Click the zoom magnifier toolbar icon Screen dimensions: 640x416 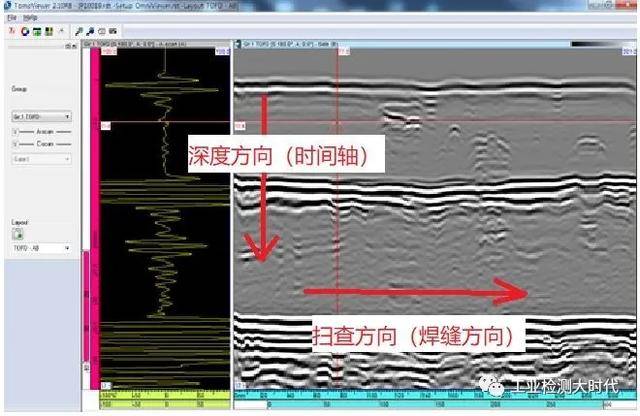tap(79, 31)
